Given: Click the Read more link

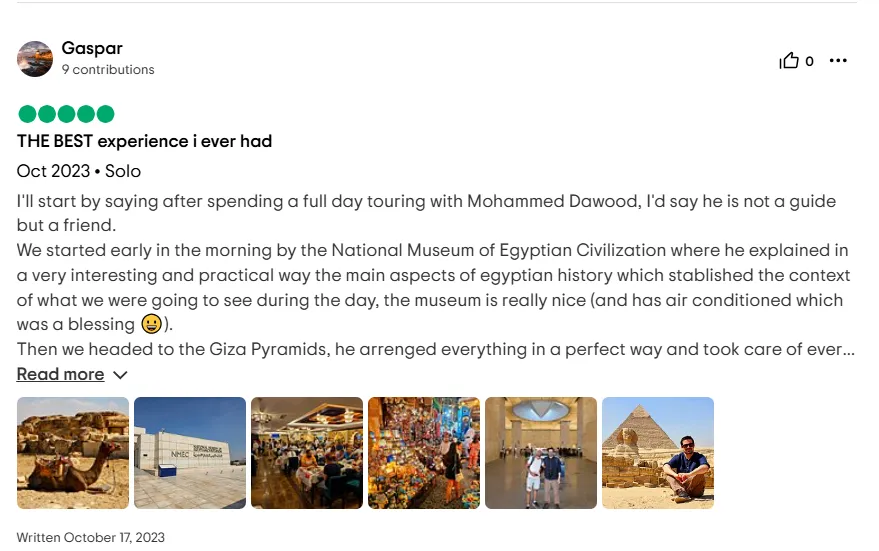Looking at the screenshot, I should click(x=61, y=374).
